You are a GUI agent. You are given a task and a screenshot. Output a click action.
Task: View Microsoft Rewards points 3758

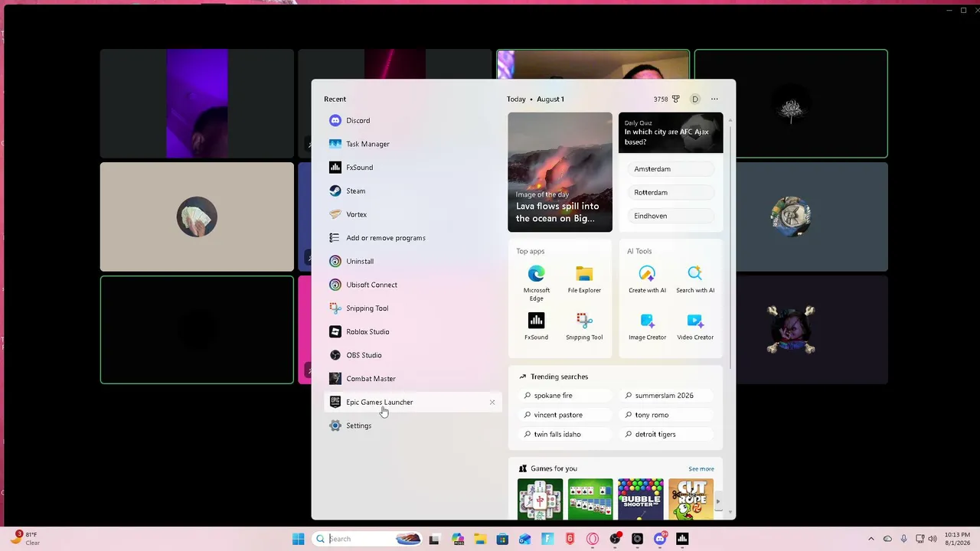[667, 99]
